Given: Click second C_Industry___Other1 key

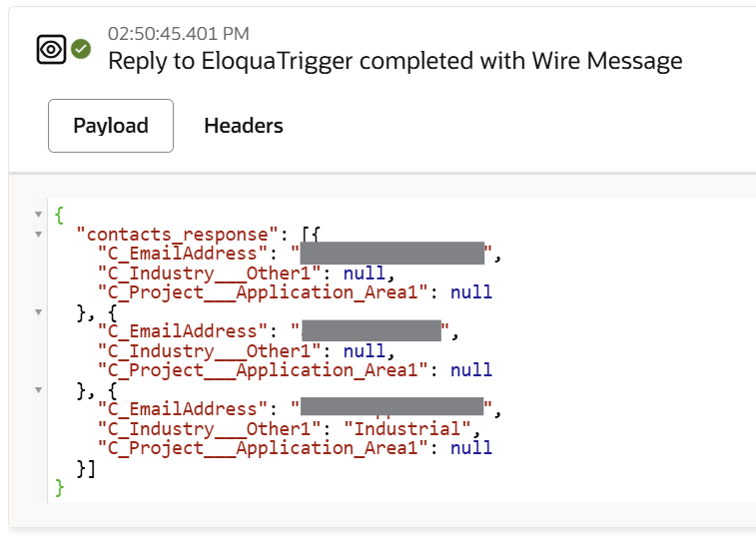Looking at the screenshot, I should click(x=210, y=351).
